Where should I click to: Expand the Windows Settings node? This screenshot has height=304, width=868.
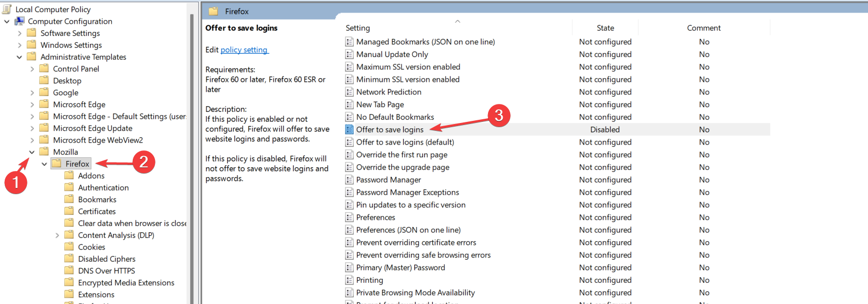[19, 45]
